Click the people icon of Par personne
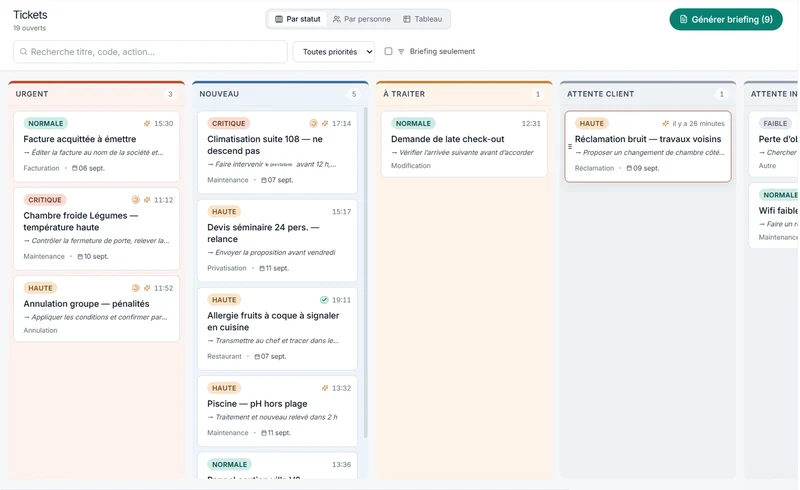800x490 pixels. tap(337, 19)
